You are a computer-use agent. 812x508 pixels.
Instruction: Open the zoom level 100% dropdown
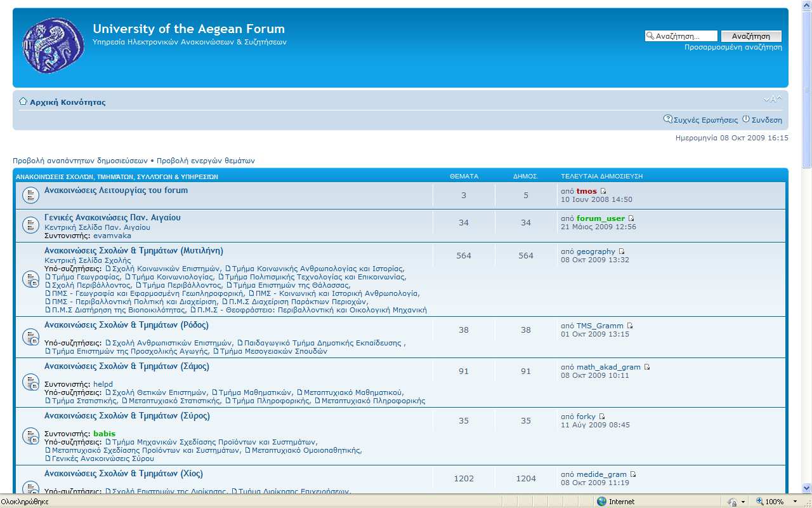(795, 502)
